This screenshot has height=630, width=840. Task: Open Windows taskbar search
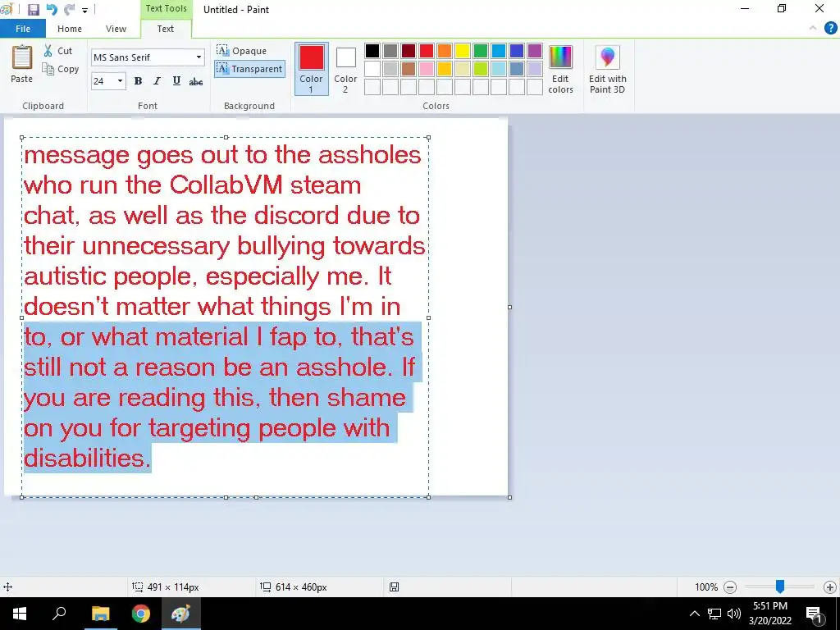click(59, 614)
